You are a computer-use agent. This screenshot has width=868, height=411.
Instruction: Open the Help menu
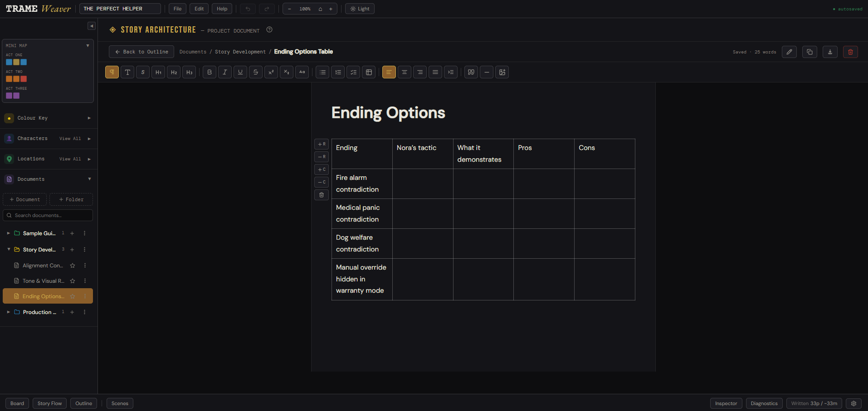222,9
